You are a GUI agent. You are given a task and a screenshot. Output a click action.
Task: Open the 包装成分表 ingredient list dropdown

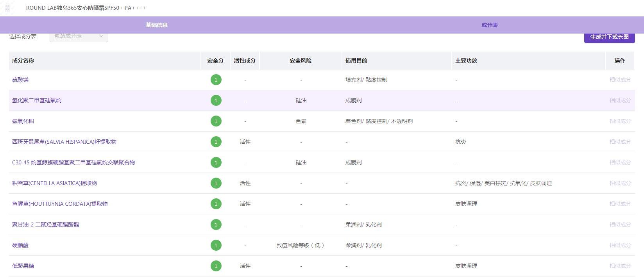[79, 36]
